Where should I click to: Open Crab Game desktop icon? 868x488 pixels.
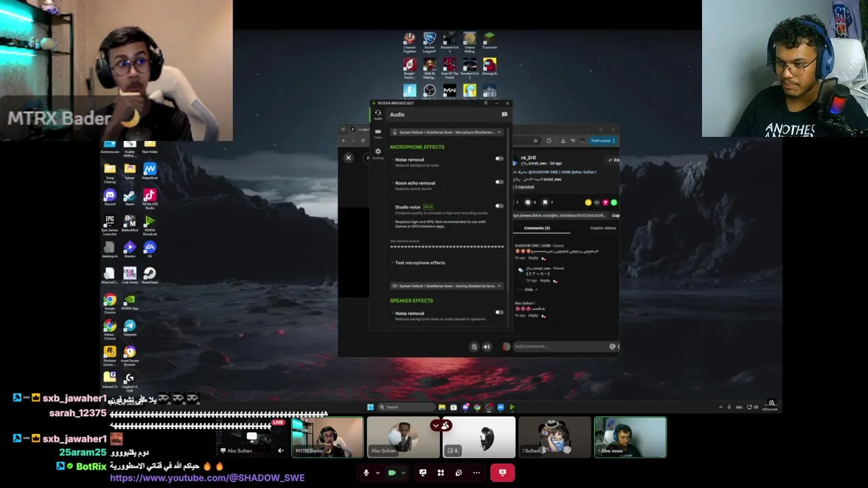(x=130, y=275)
